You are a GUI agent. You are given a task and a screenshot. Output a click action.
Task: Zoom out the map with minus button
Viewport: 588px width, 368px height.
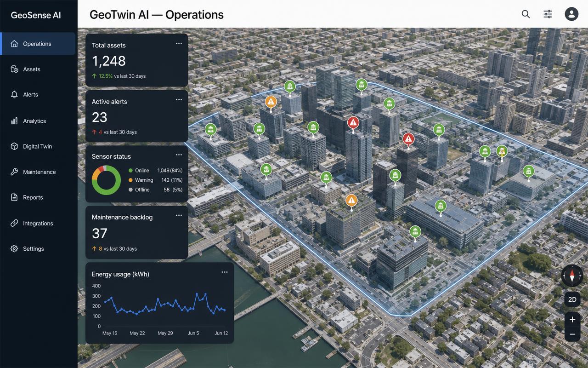[x=572, y=334]
